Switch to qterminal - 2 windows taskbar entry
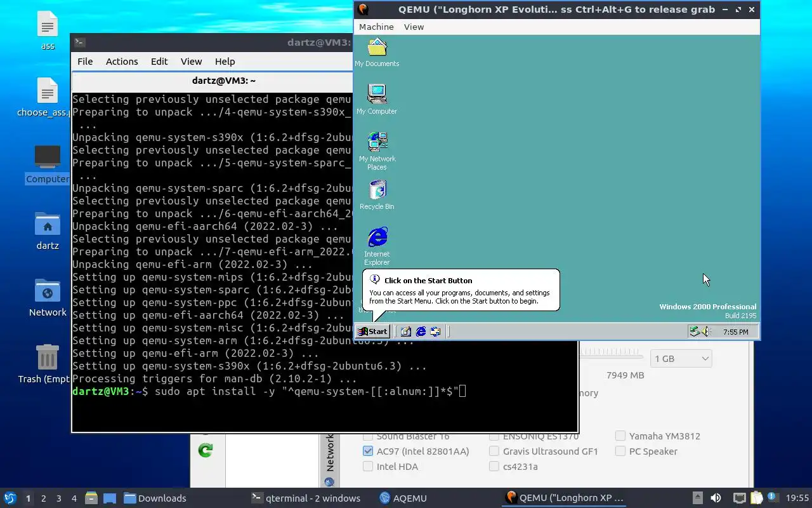 (x=306, y=498)
